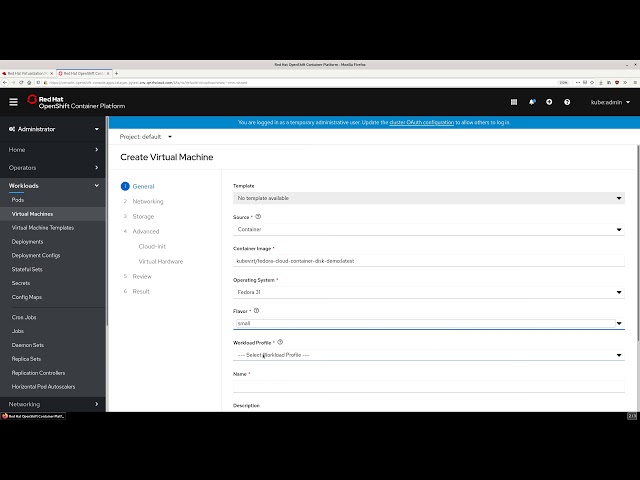640x480 pixels.
Task: Show more toolbar overflow items in Firefox
Action: coord(625,82)
